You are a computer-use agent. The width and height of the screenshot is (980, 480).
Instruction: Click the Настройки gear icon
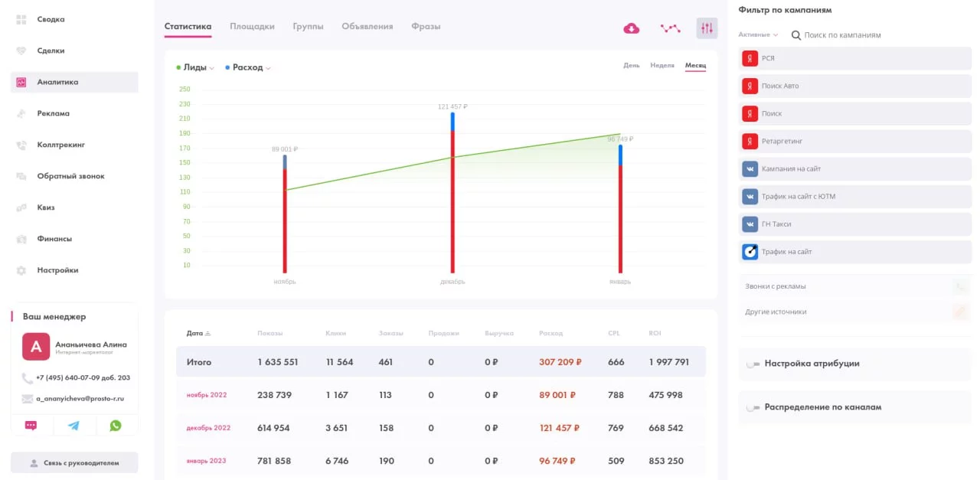pos(21,270)
